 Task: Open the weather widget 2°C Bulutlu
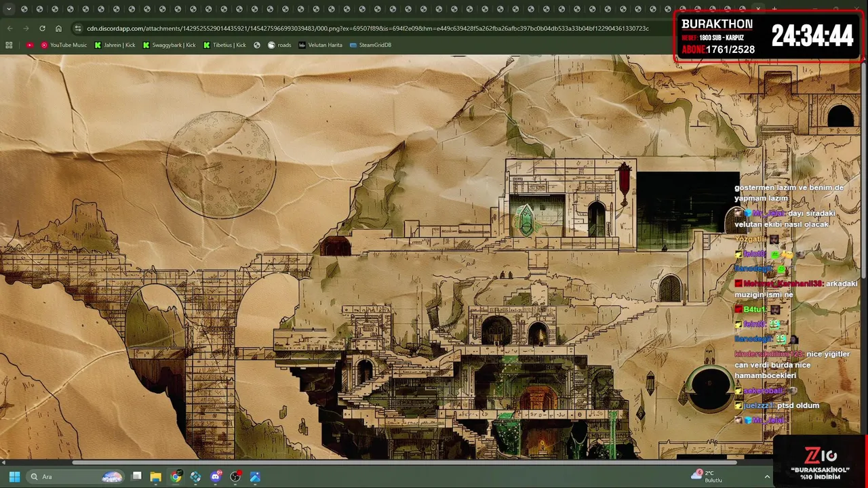click(707, 476)
